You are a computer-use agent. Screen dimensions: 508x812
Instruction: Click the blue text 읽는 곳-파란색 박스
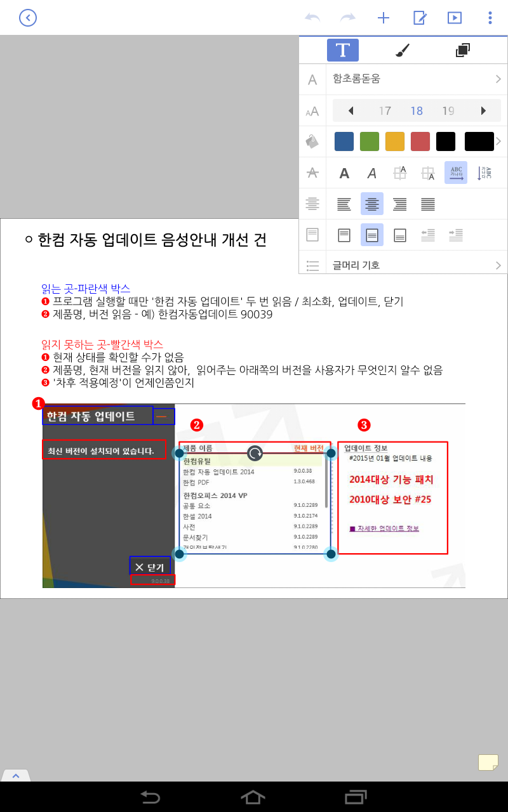[x=86, y=289]
